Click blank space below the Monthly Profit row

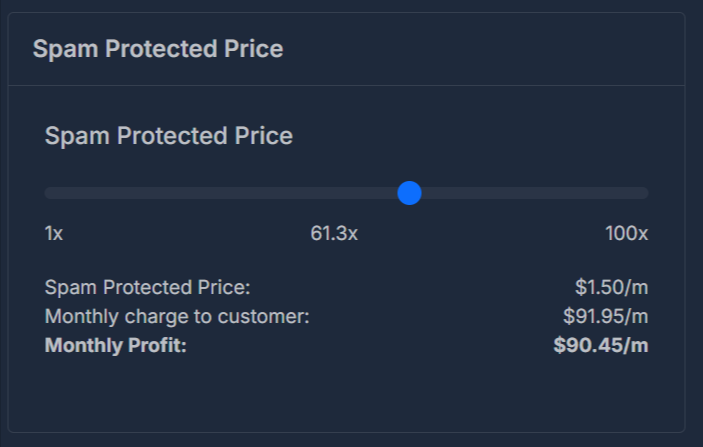[x=346, y=395]
